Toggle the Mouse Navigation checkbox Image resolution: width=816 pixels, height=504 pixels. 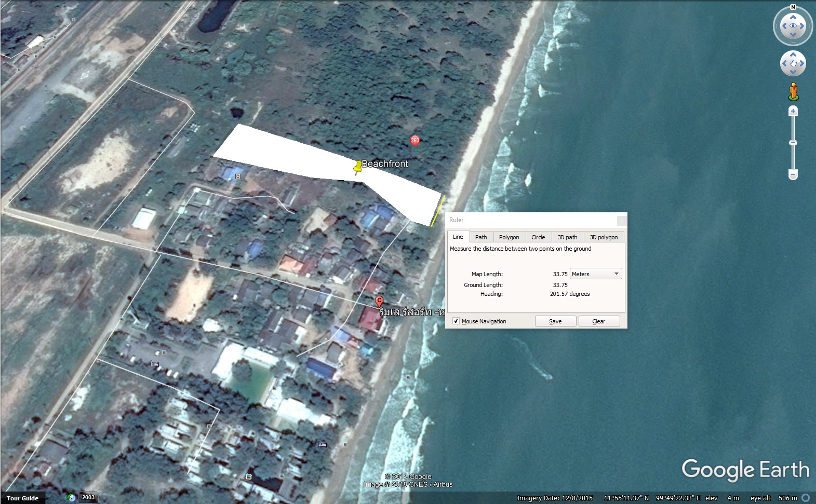(456, 321)
